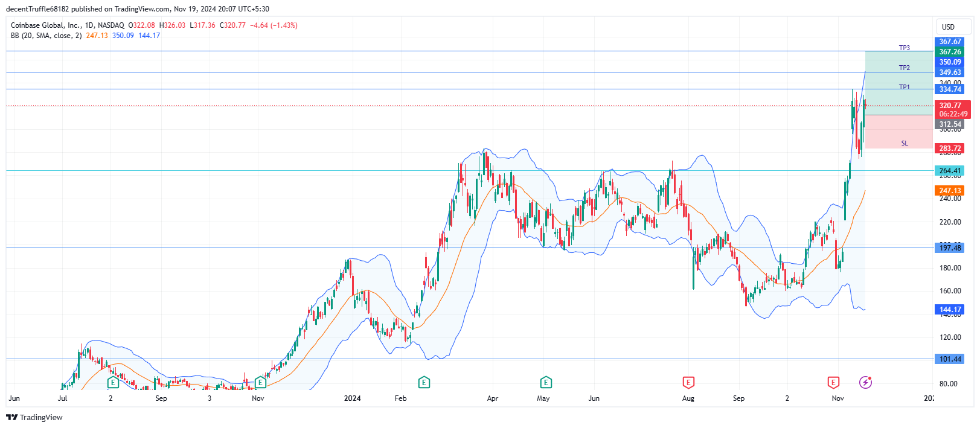Click the 101.44 horizontal line price label
Viewport: 980px width, 428px height.
950,359
